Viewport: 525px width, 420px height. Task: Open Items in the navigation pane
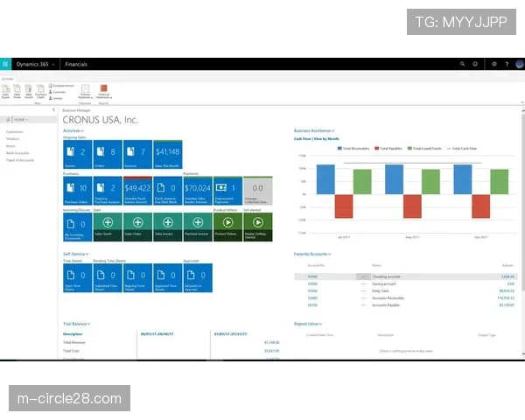[10, 146]
